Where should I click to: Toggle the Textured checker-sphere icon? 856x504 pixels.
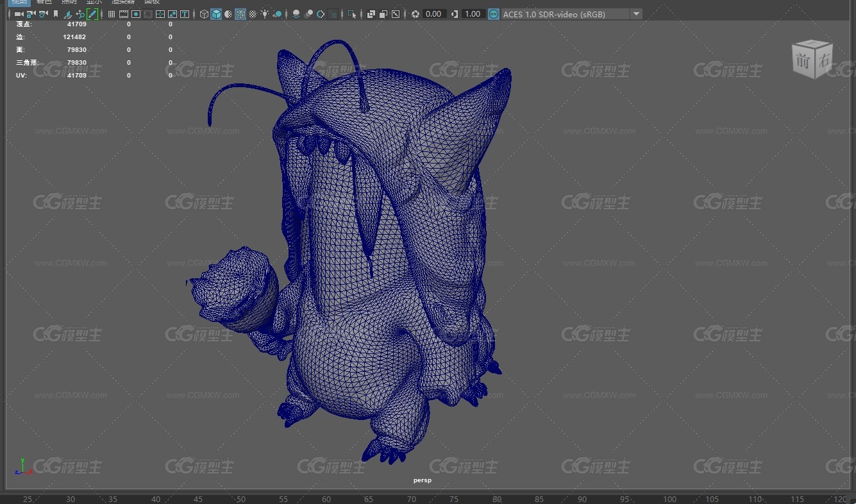coord(253,13)
